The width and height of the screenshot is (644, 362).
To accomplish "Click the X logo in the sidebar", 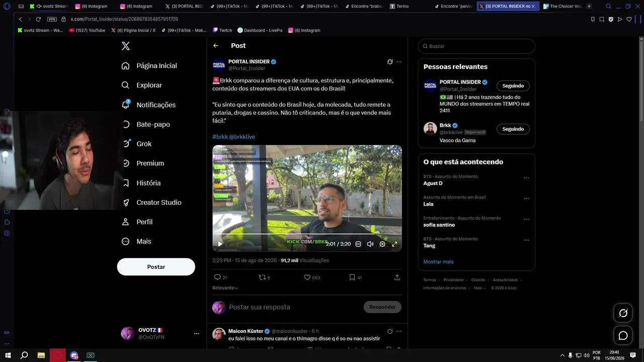I will (x=126, y=46).
